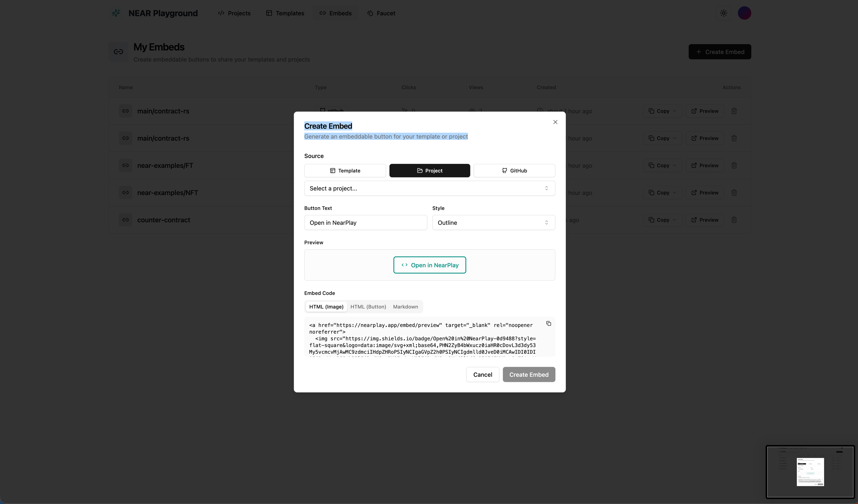This screenshot has height=504, width=858.
Task: Click the Name column header
Action: point(126,87)
